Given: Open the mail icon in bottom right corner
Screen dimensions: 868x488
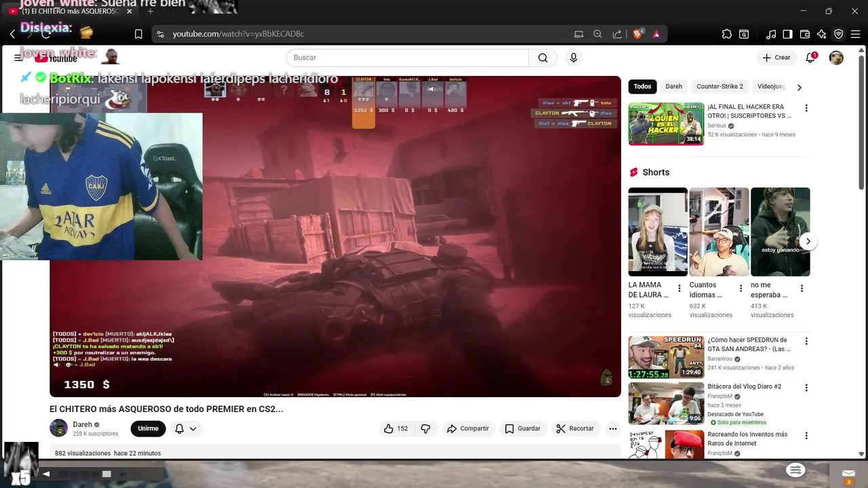Looking at the screenshot, I should (848, 474).
